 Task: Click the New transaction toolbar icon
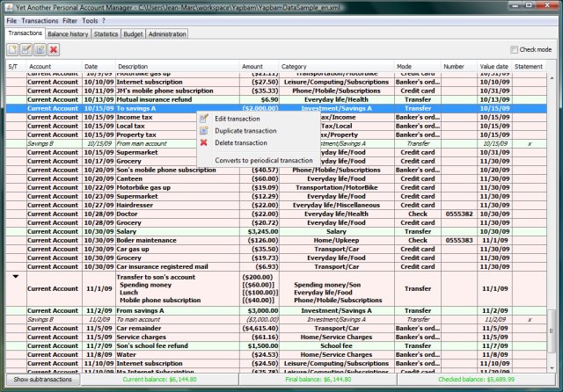12,49
